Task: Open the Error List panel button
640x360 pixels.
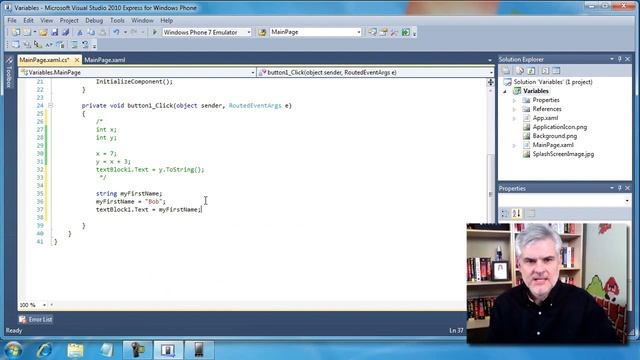Action: pyautogui.click(x=36, y=319)
